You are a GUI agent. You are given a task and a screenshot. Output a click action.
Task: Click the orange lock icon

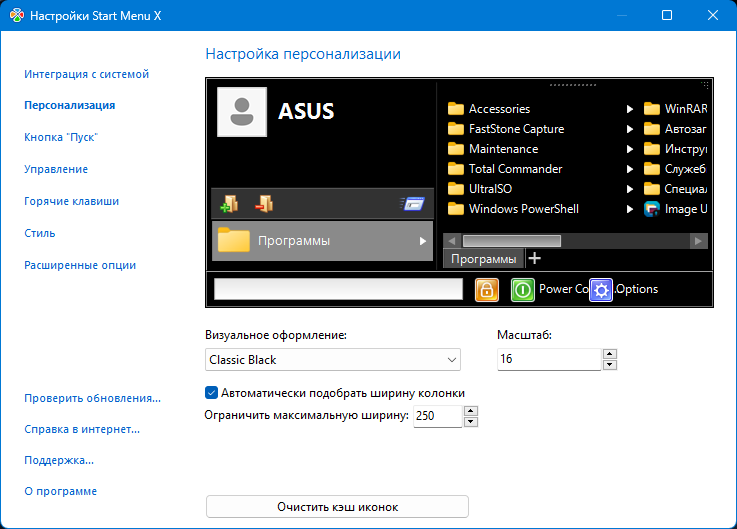click(x=486, y=289)
